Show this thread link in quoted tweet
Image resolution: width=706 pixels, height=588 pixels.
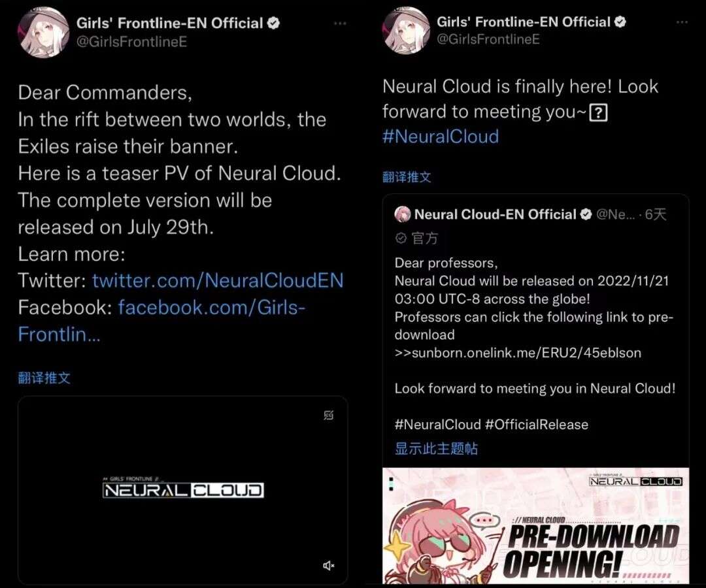436,449
